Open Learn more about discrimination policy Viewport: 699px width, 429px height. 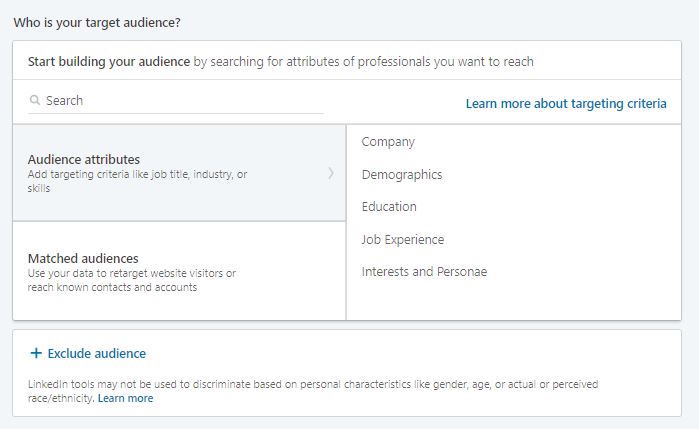125,398
